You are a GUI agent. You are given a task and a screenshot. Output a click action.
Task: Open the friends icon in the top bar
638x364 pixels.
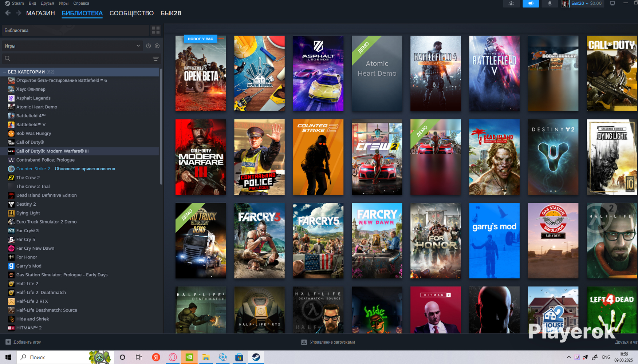pos(511,4)
